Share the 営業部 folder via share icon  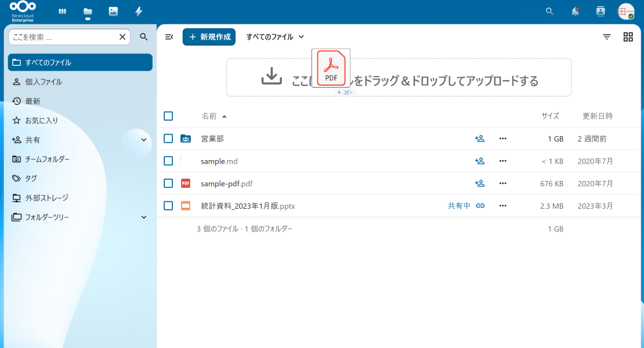pos(480,139)
